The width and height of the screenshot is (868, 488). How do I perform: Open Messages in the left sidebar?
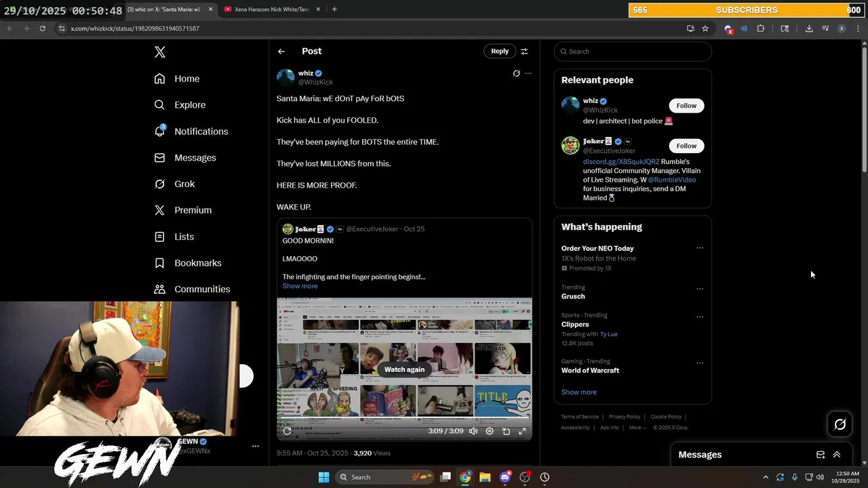click(x=185, y=158)
